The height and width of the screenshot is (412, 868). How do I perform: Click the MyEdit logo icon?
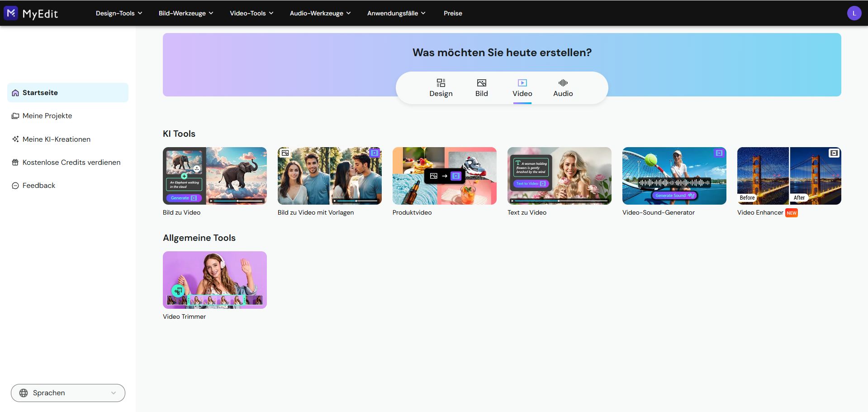tap(11, 13)
